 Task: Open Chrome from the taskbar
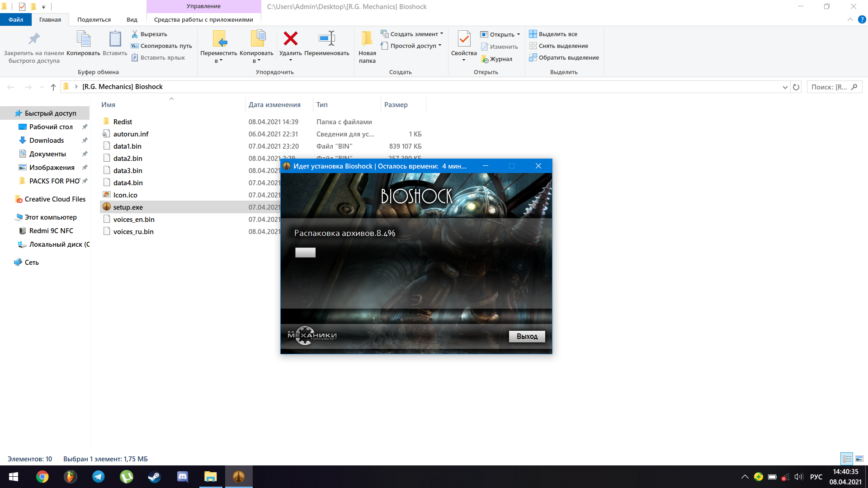[42, 477]
